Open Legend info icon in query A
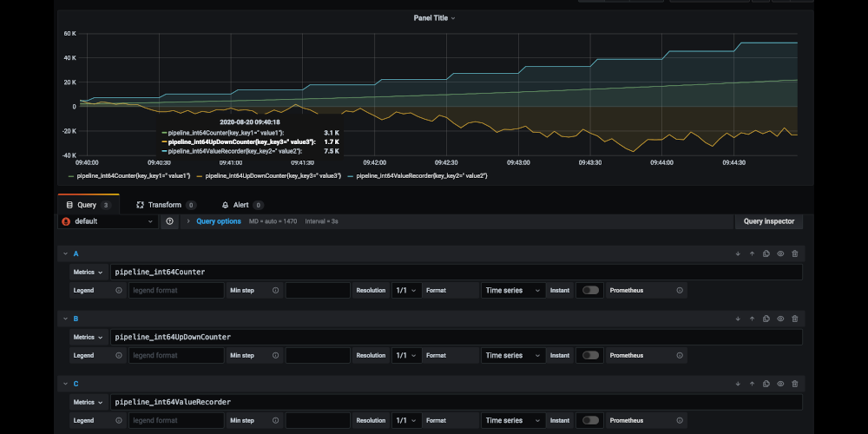The height and width of the screenshot is (434, 868). 118,290
